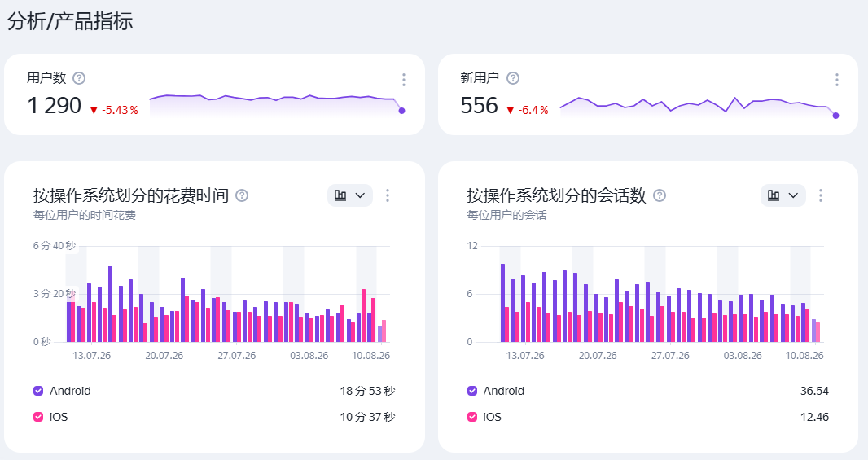Open chart type dropdown in 会话数 card
868x460 pixels.
click(783, 195)
